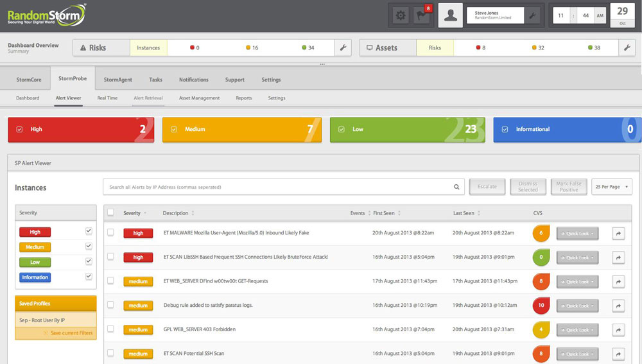Click wrench icon beside Steve Jones
The height and width of the screenshot is (364, 642).
pyautogui.click(x=532, y=15)
